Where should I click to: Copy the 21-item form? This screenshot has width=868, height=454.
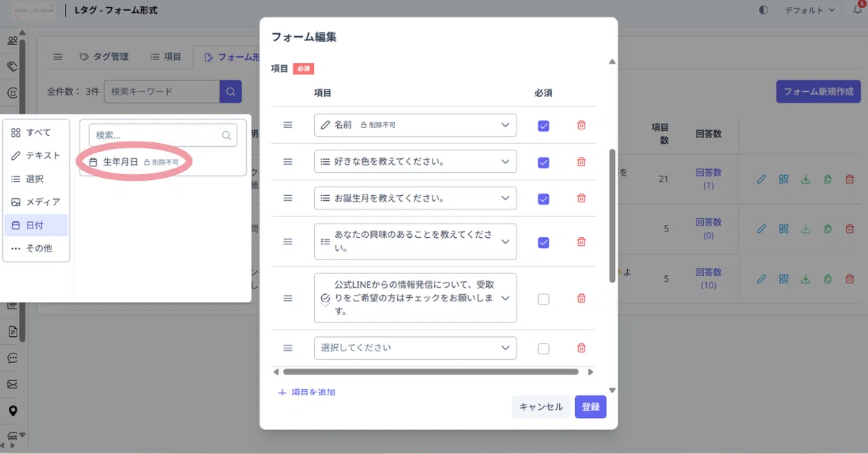(x=827, y=179)
